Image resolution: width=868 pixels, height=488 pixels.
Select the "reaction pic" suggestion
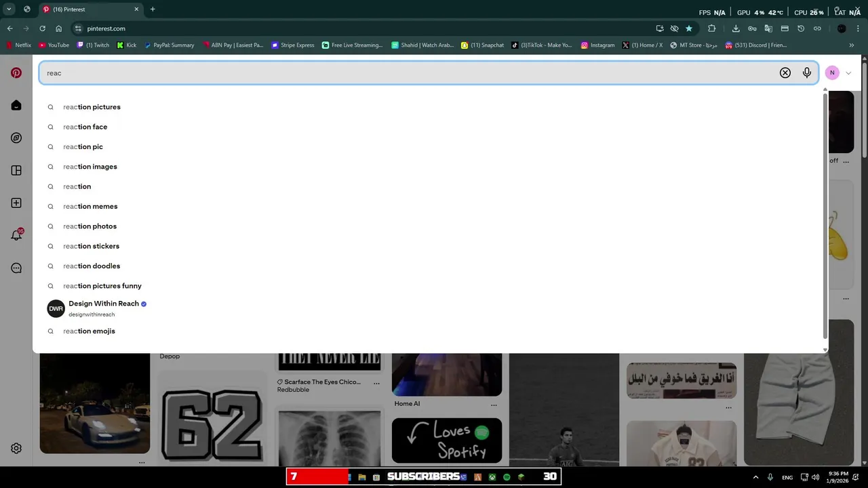pos(83,146)
